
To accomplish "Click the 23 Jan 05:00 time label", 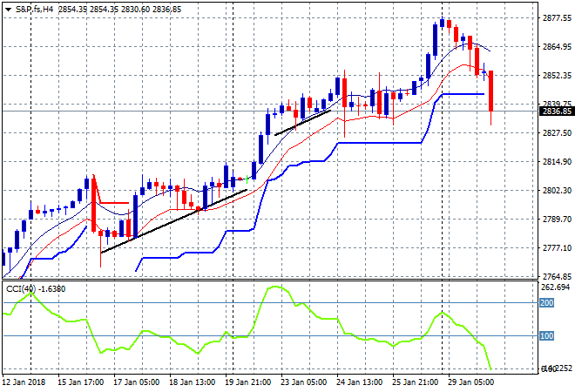I will (x=304, y=382).
